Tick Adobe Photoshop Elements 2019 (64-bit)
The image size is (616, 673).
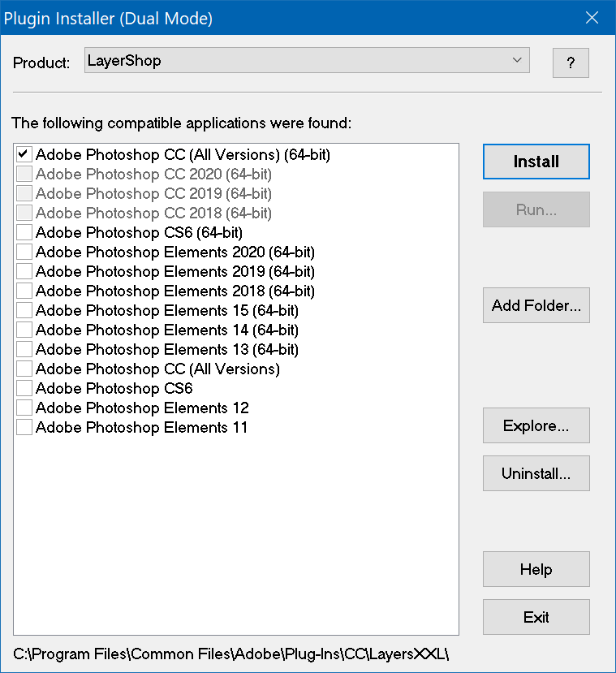click(x=24, y=271)
